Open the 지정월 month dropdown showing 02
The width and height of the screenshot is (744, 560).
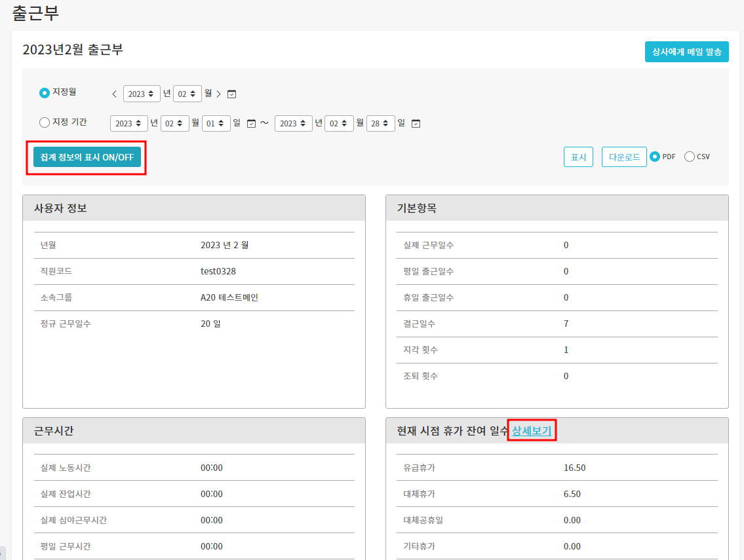point(187,94)
